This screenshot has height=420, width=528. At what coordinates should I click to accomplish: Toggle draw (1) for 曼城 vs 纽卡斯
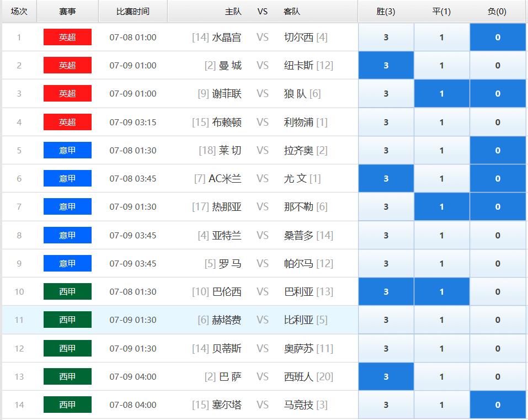pos(441,65)
